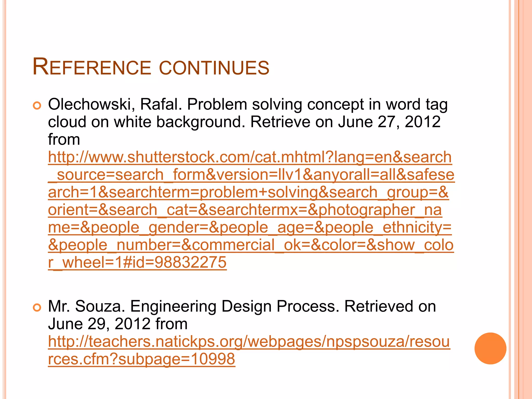Click the link line ending with id=98832275
This screenshot has height=399, width=532.
137,262
